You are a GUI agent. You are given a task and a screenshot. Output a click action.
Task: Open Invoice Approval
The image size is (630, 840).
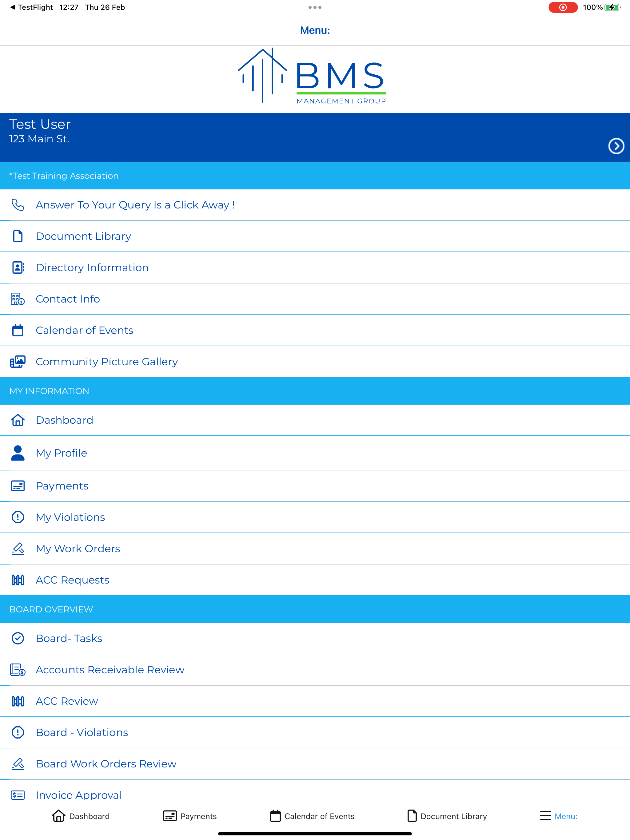(315, 790)
